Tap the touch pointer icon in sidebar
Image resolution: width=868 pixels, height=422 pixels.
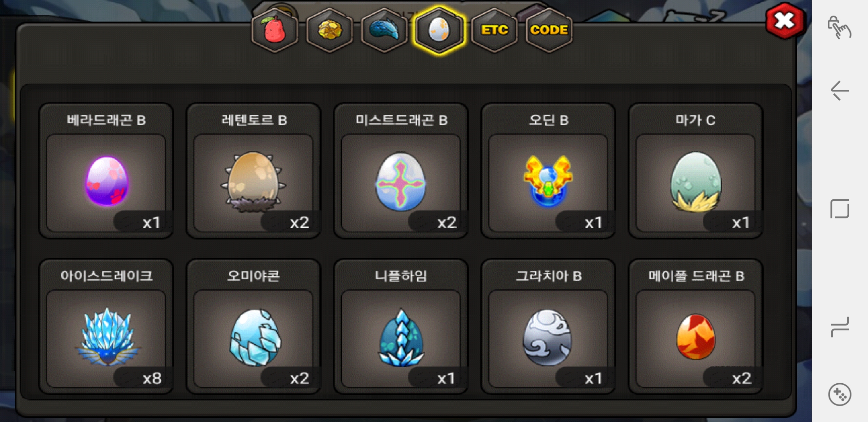[x=839, y=27]
